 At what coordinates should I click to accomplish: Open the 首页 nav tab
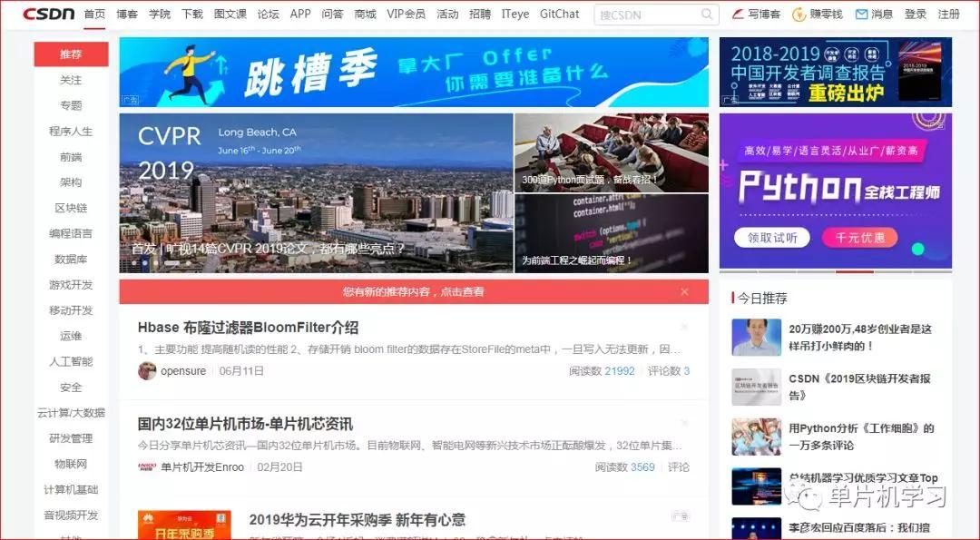pos(95,14)
